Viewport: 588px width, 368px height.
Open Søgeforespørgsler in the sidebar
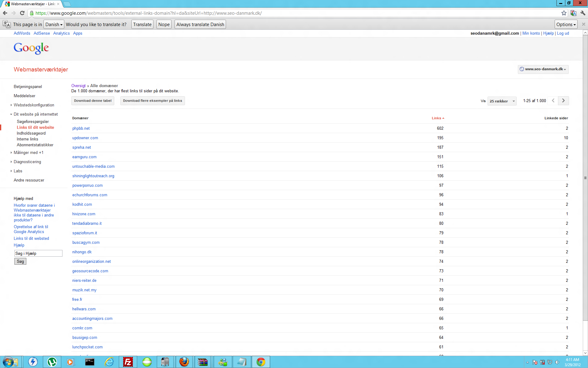(33, 121)
